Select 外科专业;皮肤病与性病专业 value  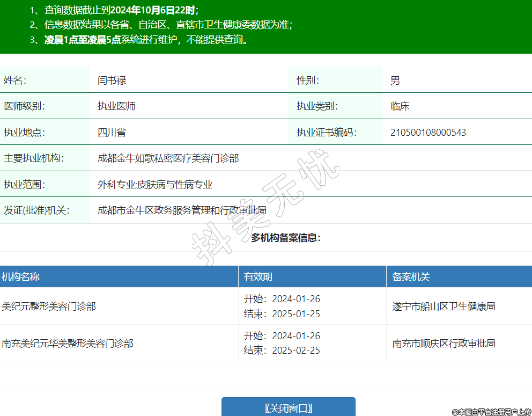(155, 185)
